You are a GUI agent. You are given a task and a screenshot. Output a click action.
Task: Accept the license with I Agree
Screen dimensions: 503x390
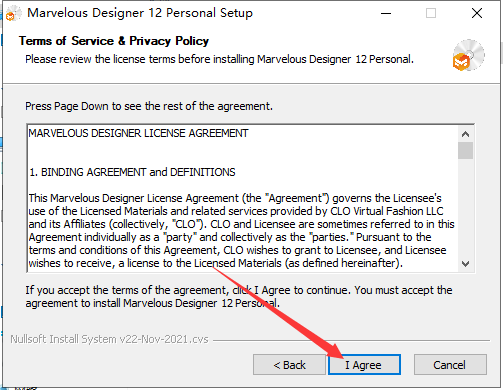(x=364, y=365)
